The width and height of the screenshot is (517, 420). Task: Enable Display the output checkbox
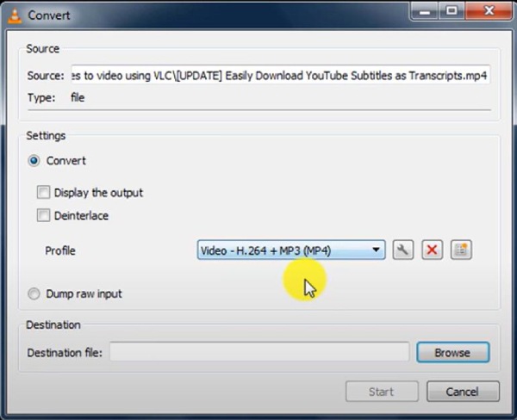tap(44, 193)
